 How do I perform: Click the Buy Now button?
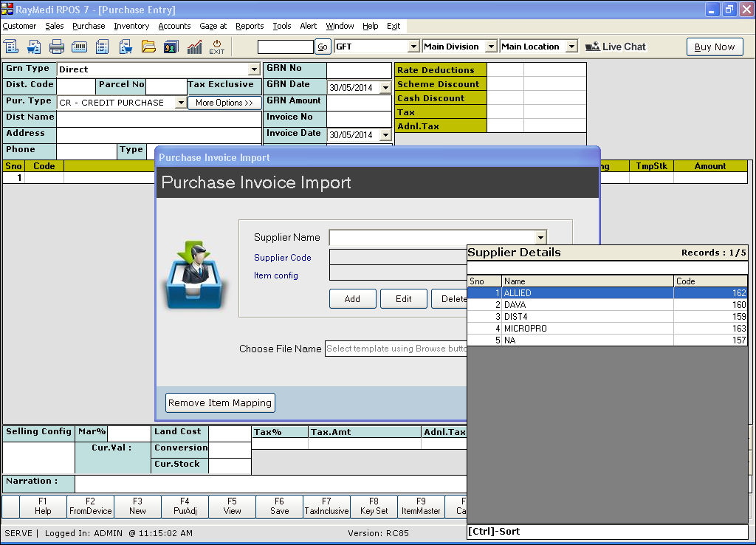(715, 47)
